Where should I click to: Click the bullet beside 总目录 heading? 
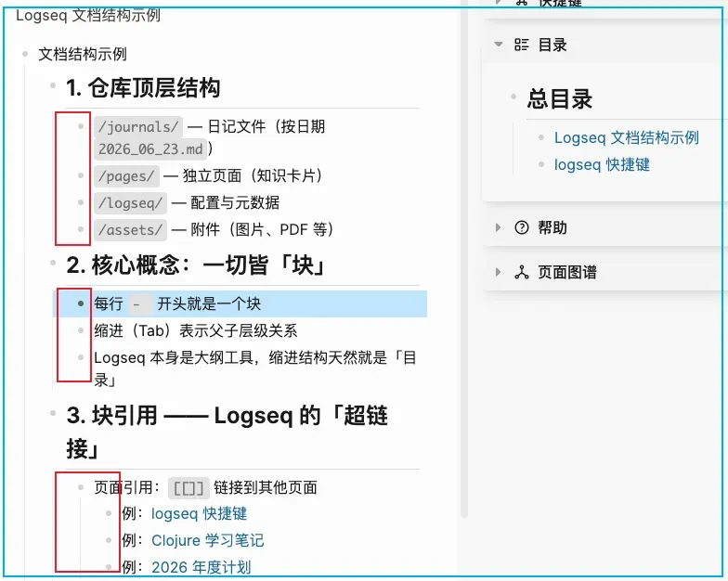coord(513,97)
